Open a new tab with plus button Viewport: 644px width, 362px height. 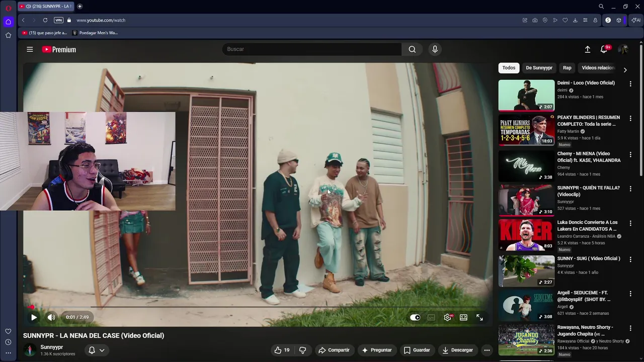79,7
